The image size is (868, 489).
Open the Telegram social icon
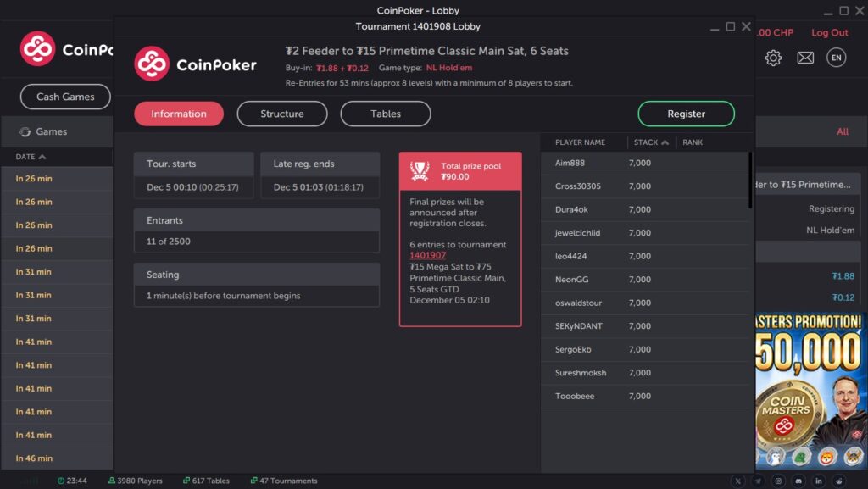(758, 481)
